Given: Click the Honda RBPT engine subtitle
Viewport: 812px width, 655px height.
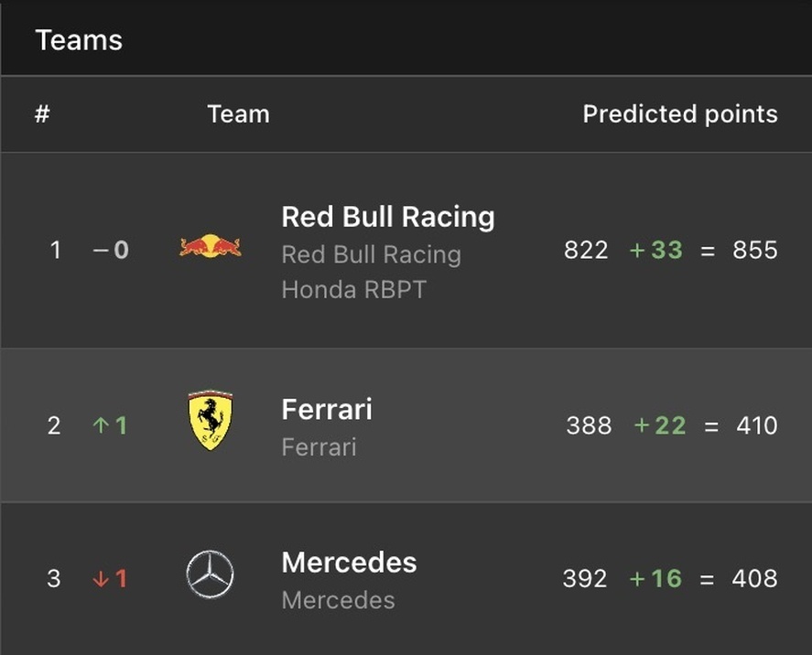Looking at the screenshot, I should pyautogui.click(x=354, y=290).
